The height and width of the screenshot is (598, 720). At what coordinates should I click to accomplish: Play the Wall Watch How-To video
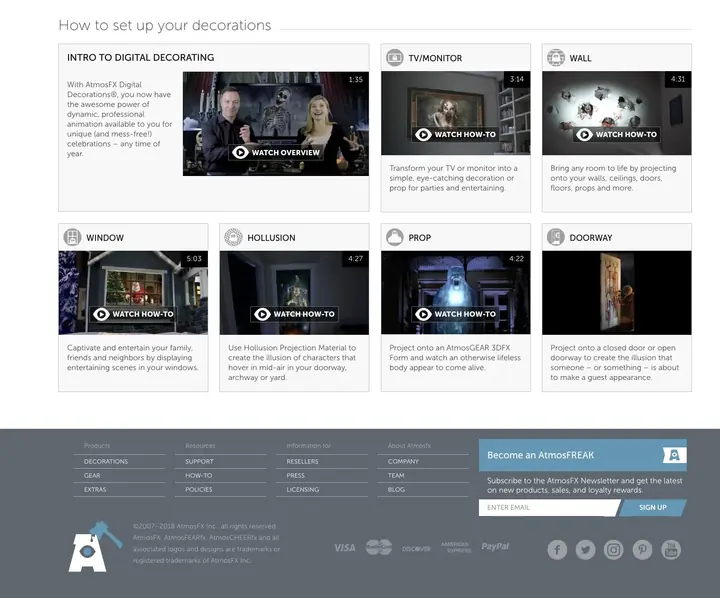[617, 135]
